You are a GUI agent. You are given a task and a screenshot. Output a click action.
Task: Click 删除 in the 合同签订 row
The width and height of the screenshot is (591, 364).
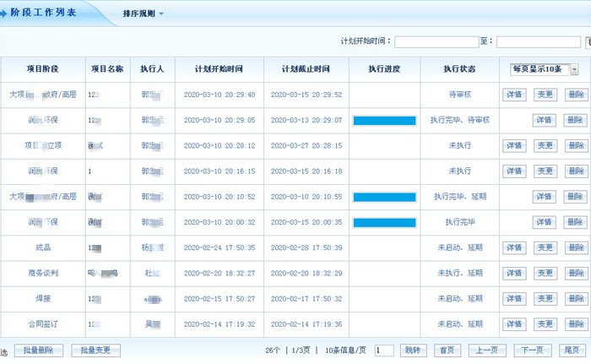575,324
